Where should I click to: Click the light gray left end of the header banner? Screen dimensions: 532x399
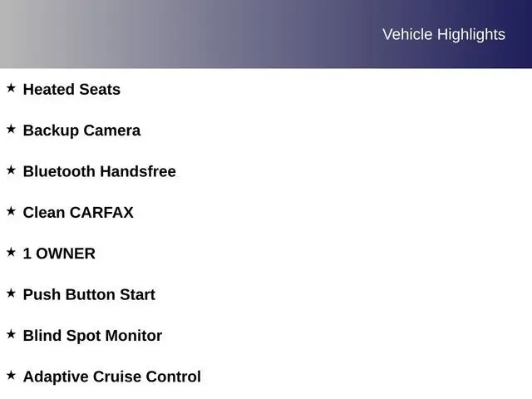[33, 34]
